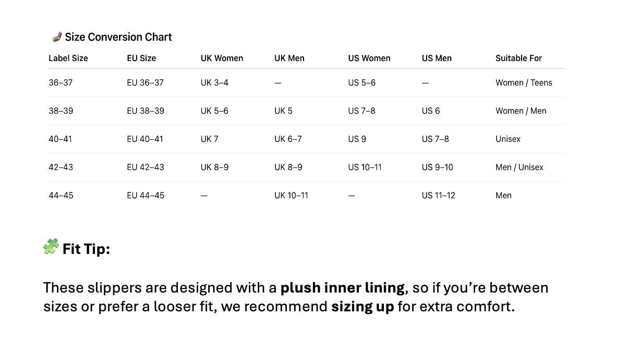Image resolution: width=629 pixels, height=364 pixels.
Task: Click the EU Size column header
Action: 141,58
